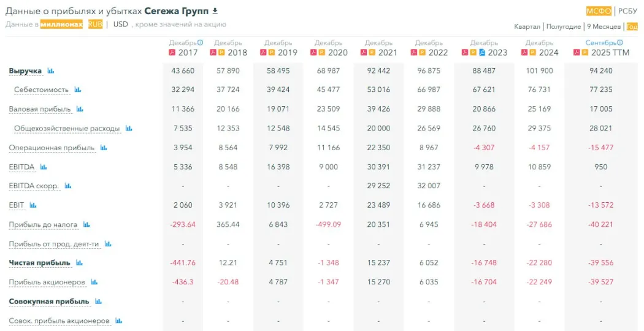Click the chart icon beside EBITDA

coord(44,167)
